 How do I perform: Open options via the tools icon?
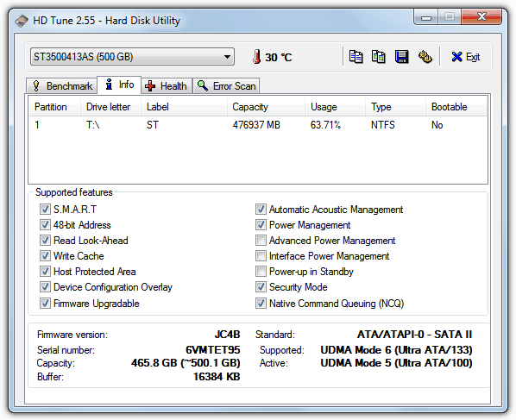point(425,57)
